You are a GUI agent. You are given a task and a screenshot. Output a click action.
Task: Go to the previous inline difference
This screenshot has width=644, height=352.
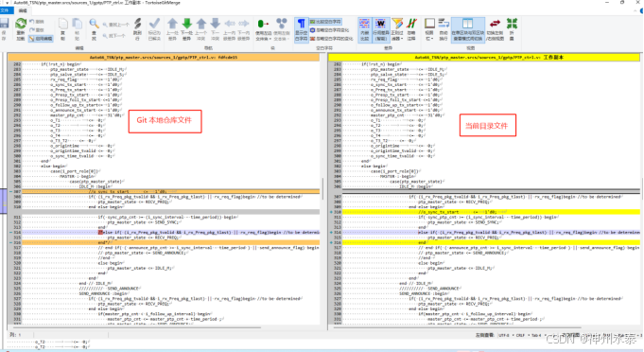tap(229, 28)
